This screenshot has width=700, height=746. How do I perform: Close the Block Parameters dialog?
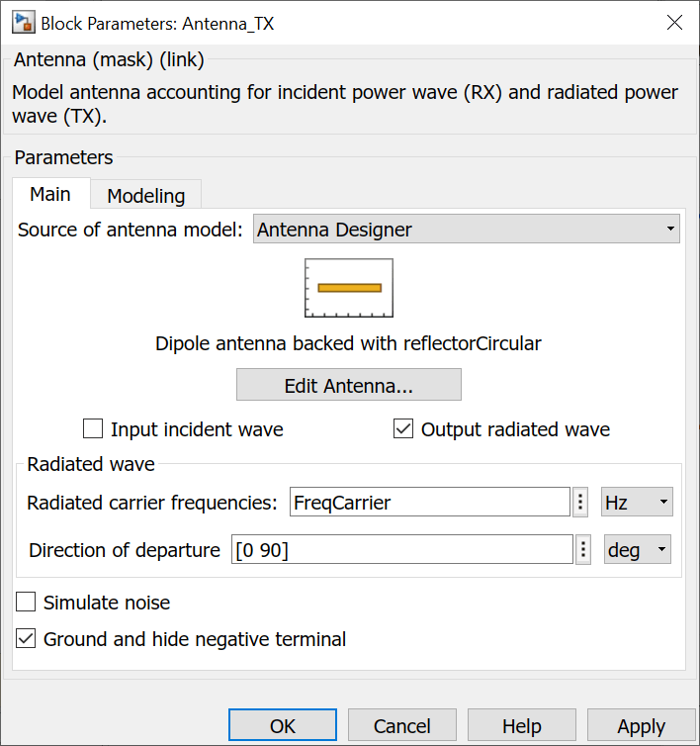tap(674, 23)
